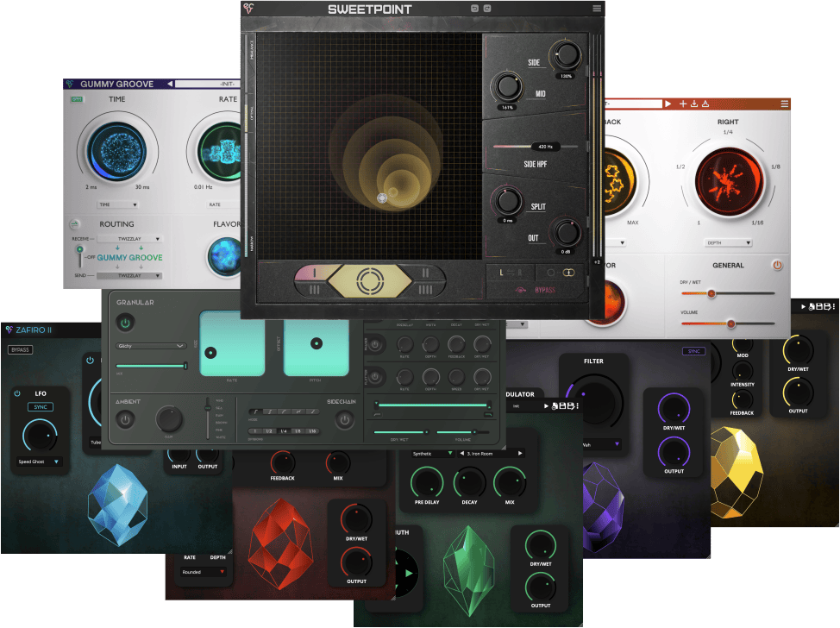840x628 pixels.
Task: Toggle the GRANULAR power button
Action: (x=125, y=323)
